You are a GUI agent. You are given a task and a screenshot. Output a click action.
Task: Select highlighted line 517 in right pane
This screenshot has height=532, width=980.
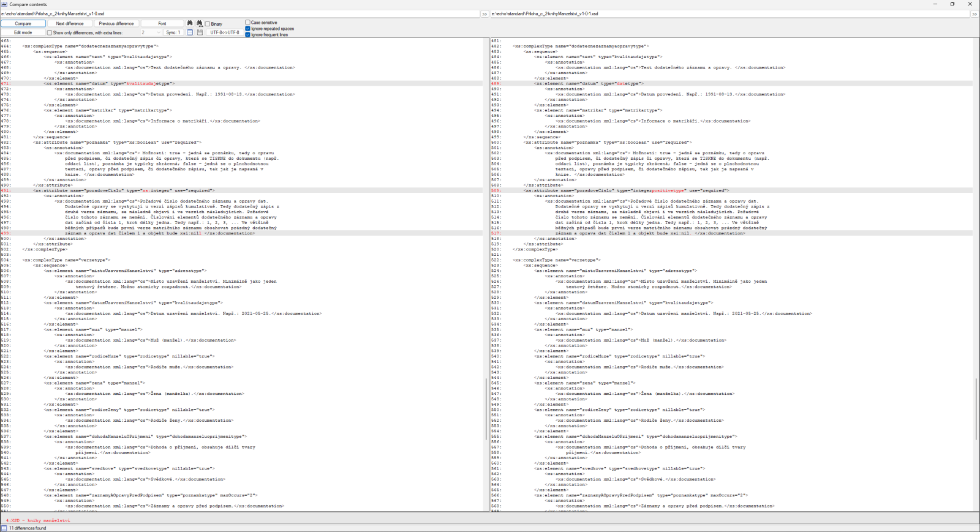(x=731, y=233)
